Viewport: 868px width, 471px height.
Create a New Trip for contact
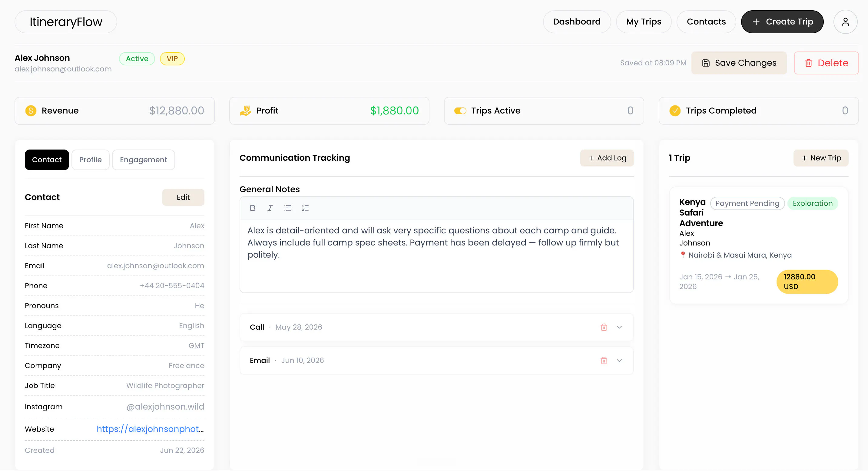[x=820, y=158]
